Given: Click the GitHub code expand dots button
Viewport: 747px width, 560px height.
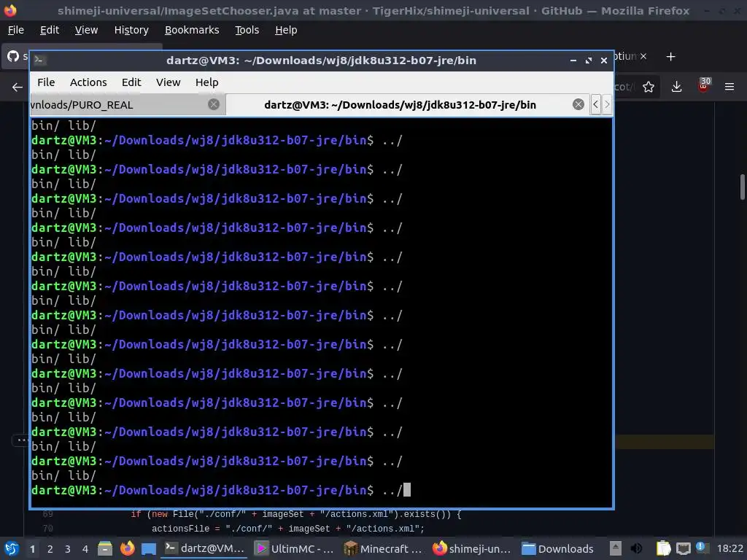Looking at the screenshot, I should pos(20,440).
